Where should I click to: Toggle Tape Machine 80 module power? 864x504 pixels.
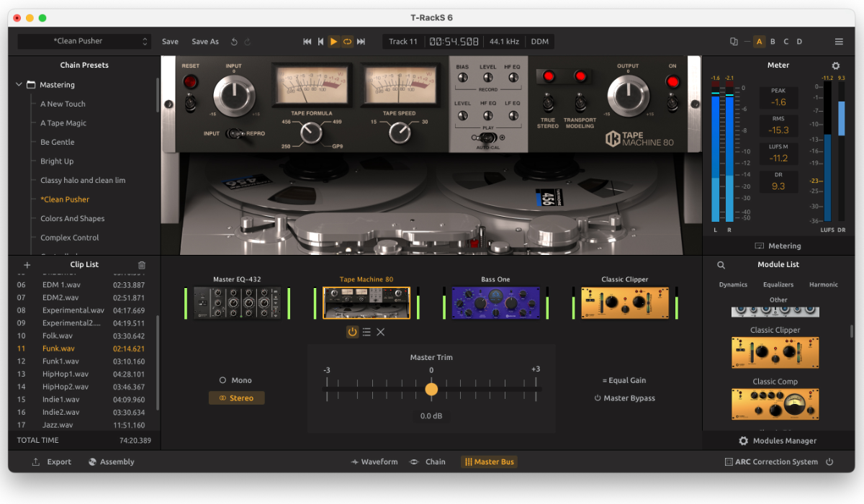click(x=352, y=332)
